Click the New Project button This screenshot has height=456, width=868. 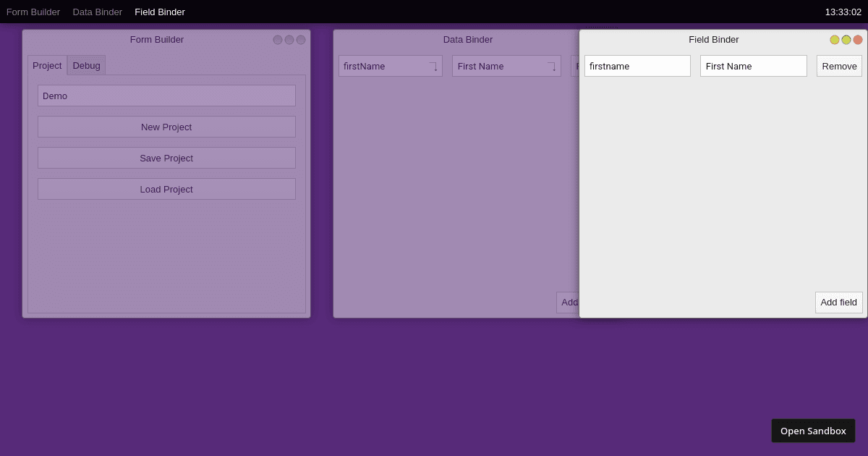(166, 127)
